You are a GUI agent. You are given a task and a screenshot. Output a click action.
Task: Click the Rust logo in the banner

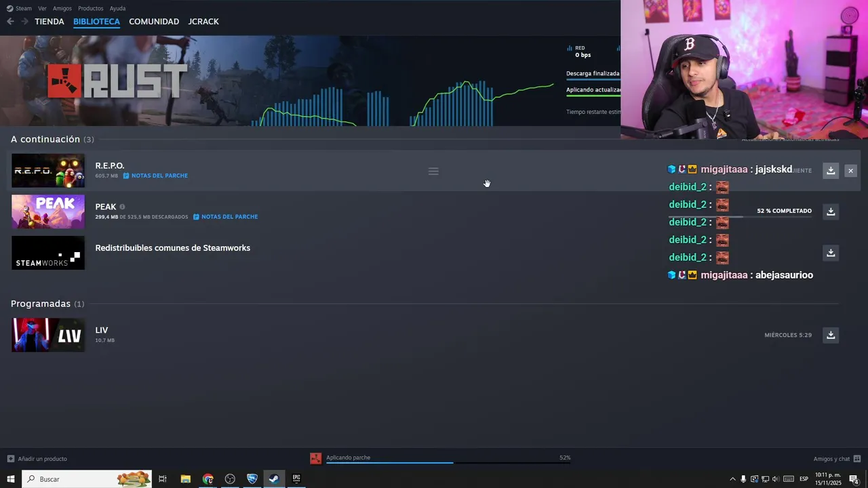(x=117, y=81)
